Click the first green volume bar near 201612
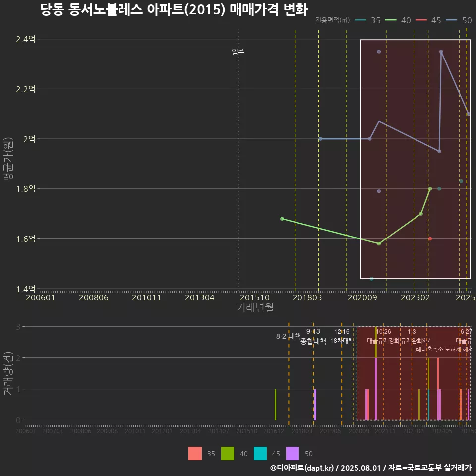476x476 pixels. pos(275,405)
